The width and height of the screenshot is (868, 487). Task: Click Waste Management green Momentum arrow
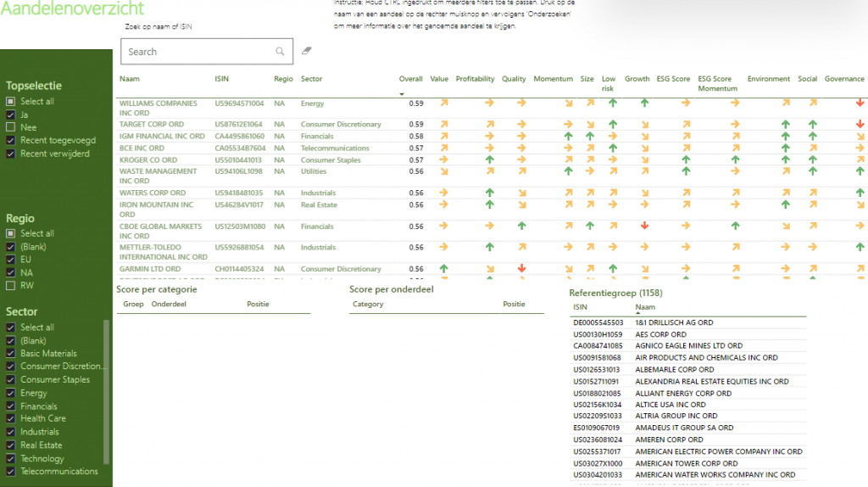[568, 171]
